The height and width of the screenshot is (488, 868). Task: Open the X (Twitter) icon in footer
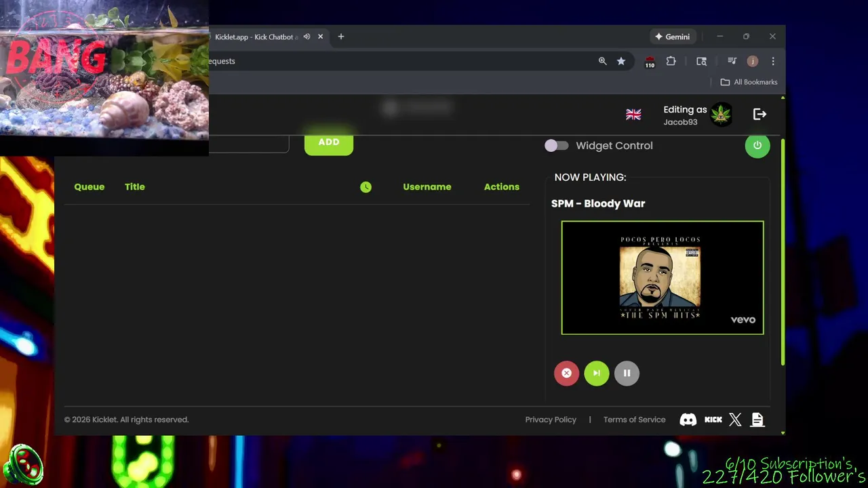pos(735,420)
